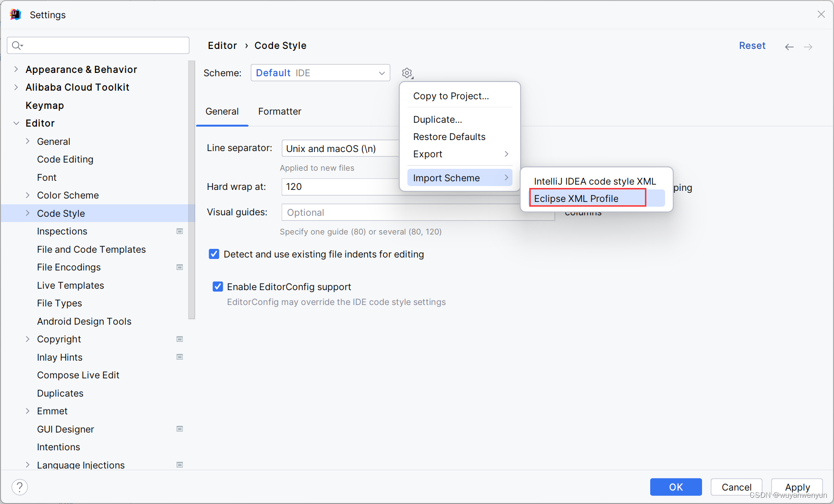Open File Encodings settings
This screenshot has width=834, height=504.
tap(69, 267)
